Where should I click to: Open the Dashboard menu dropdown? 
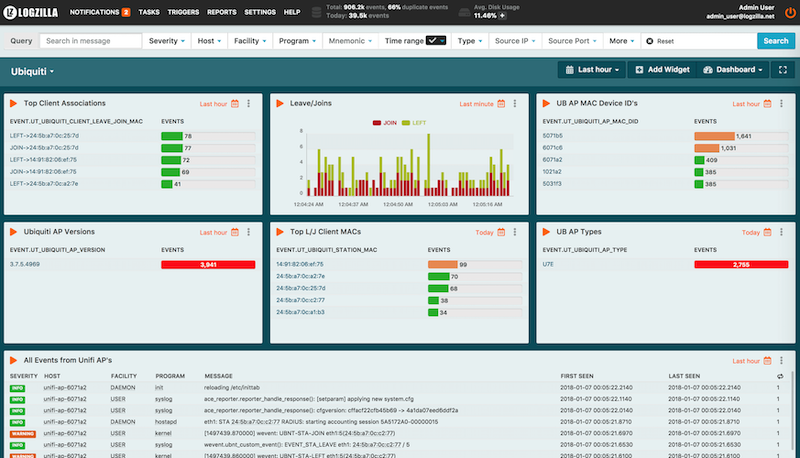[x=733, y=70]
